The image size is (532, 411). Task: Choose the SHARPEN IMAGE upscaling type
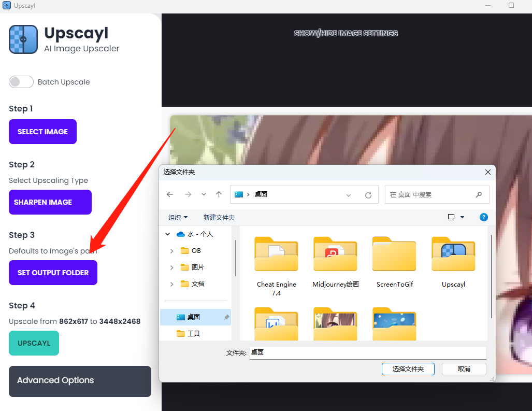pos(50,202)
